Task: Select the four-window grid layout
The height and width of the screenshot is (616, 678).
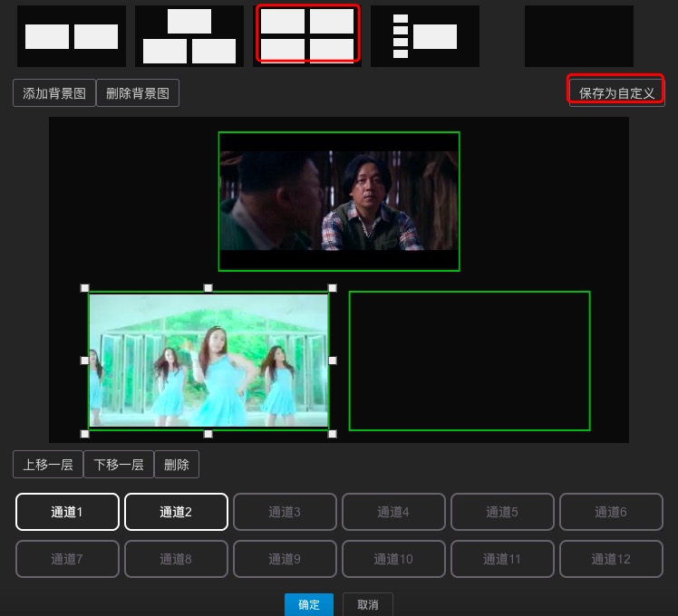Action: click(307, 35)
